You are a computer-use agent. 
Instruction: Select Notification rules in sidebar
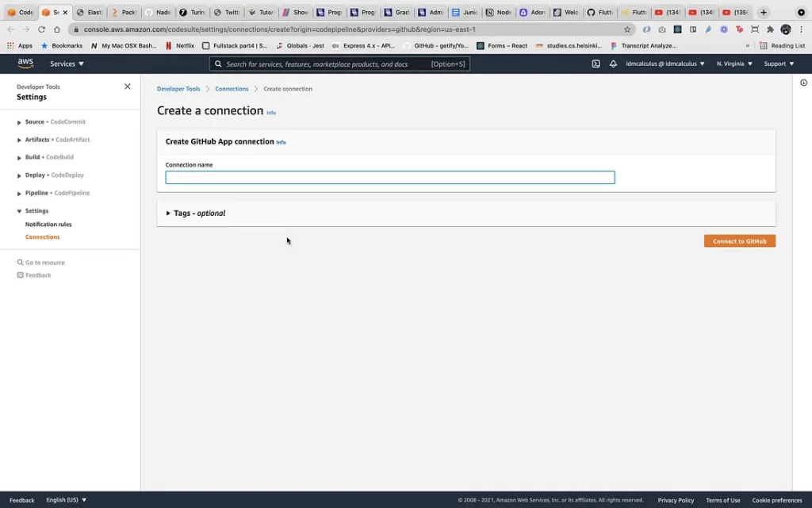tap(48, 225)
